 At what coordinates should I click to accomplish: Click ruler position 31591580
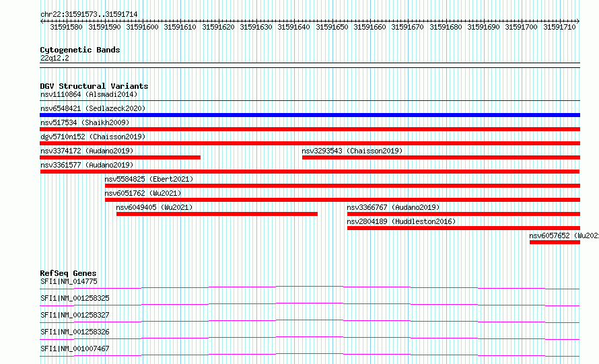pyautogui.click(x=66, y=27)
